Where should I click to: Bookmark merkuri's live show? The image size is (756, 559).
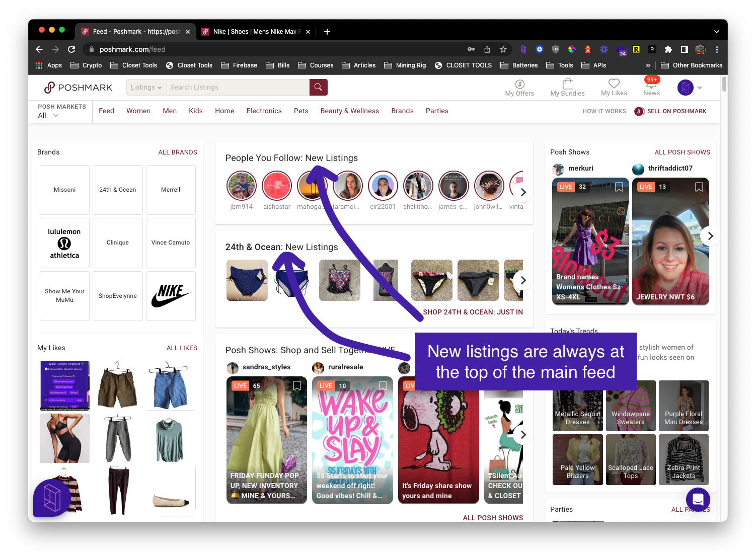(x=619, y=187)
